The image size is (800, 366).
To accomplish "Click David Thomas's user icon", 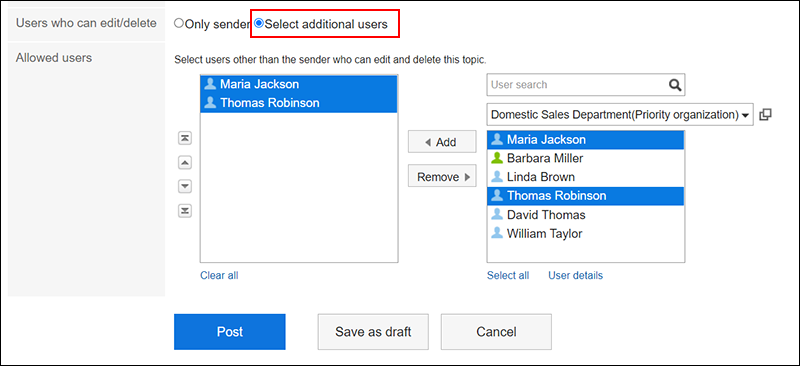I will tap(497, 214).
